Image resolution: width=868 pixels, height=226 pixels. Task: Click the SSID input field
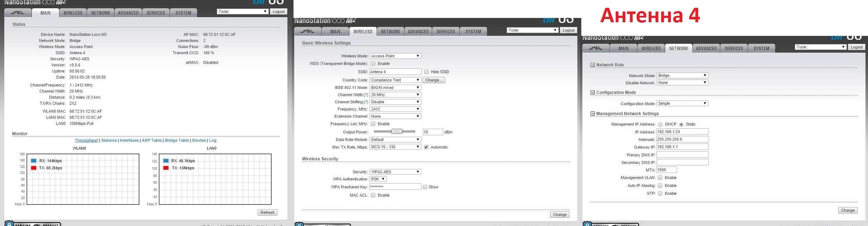tap(395, 72)
